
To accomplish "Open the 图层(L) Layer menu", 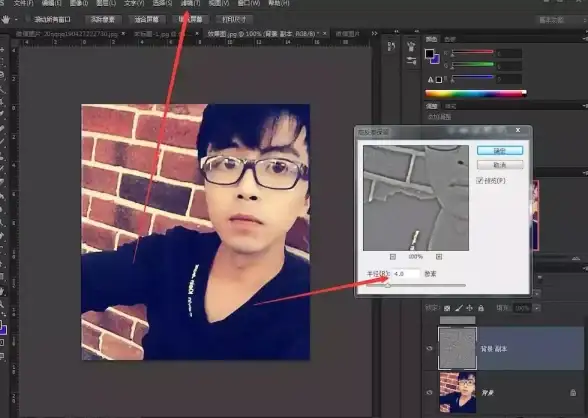I will pyautogui.click(x=106, y=3).
